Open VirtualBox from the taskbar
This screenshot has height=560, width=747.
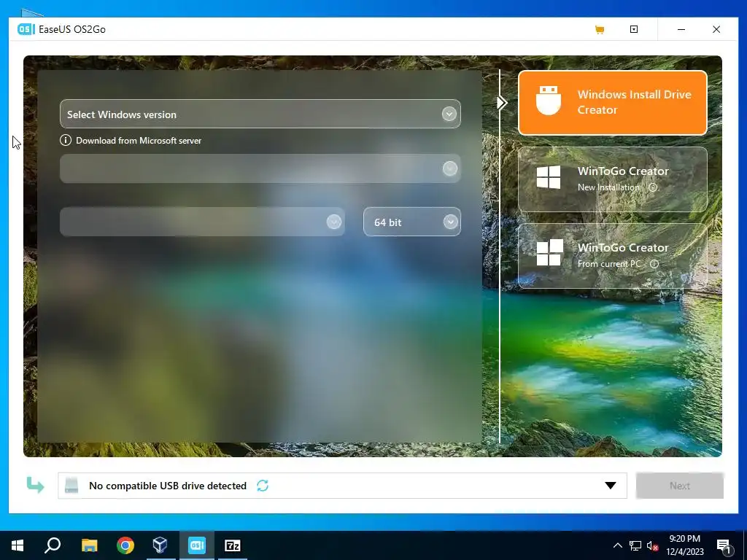pos(160,545)
